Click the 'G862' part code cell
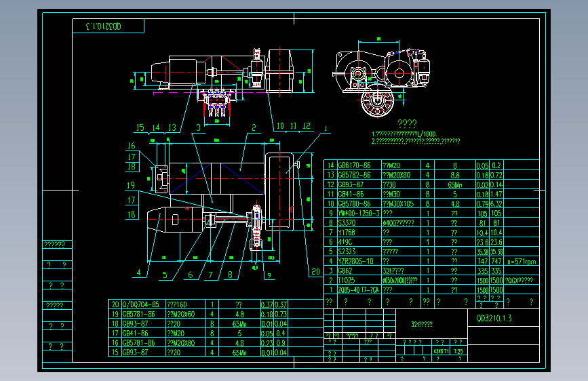588x381 pixels. pyautogui.click(x=345, y=270)
